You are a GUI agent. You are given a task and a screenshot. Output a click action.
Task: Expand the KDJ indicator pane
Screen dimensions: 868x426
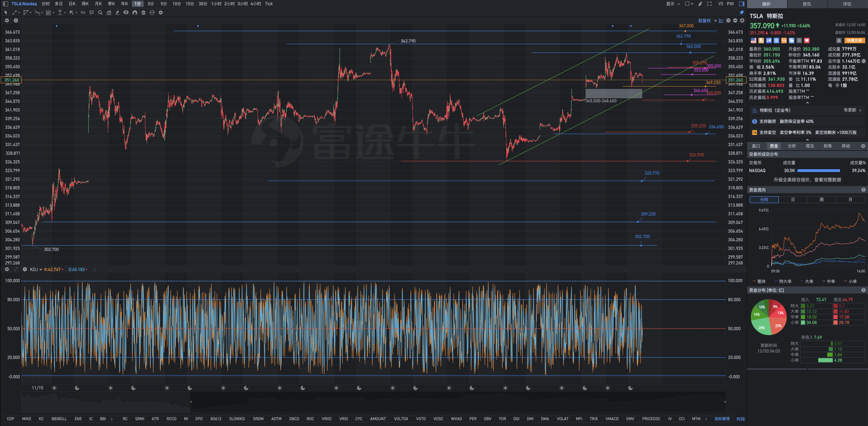coord(16,269)
